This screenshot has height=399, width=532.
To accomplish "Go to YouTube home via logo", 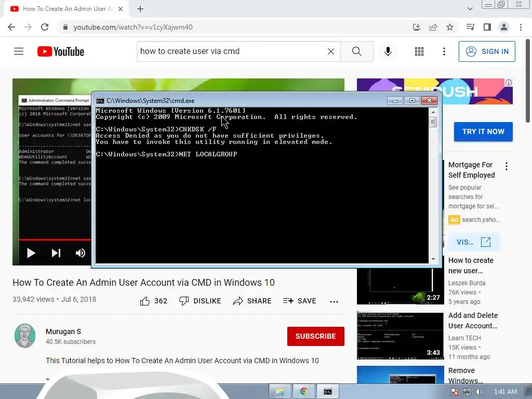I will tap(61, 51).
